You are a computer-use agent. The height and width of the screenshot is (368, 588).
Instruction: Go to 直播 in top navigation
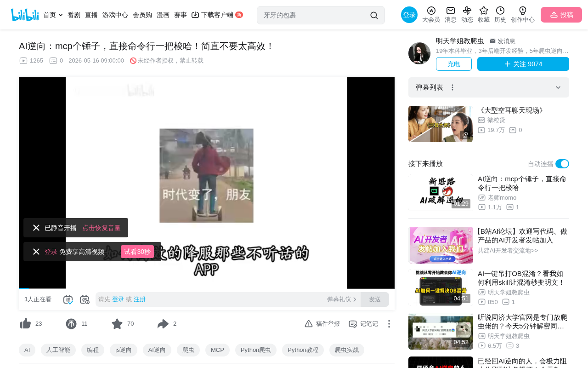pyautogui.click(x=91, y=15)
